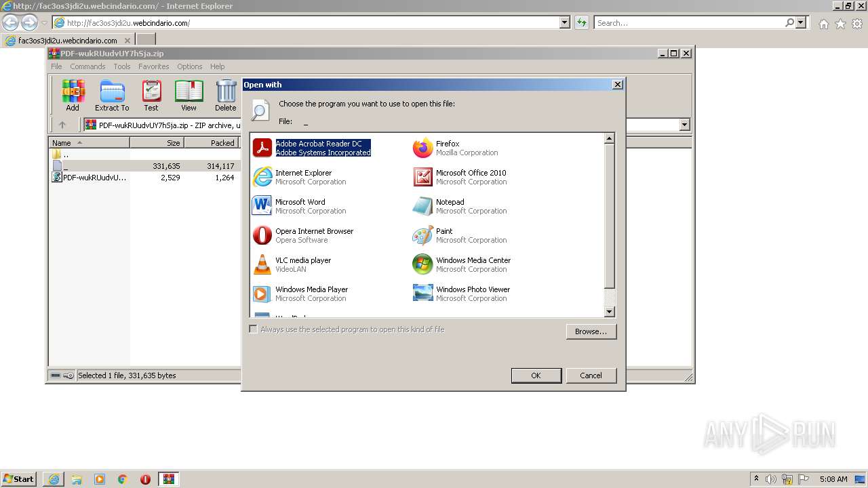This screenshot has height=488, width=868.
Task: Close the Open with dialog
Action: click(x=617, y=85)
